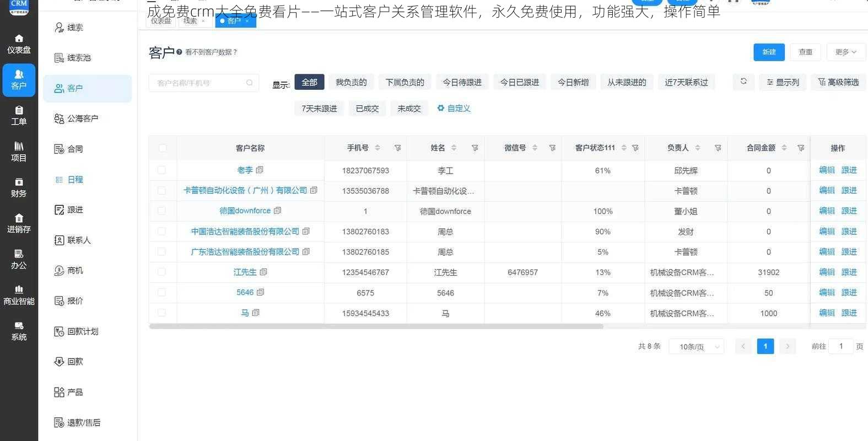The width and height of the screenshot is (868, 441).
Task: Click the filter icon in 合同金额 column header
Action: click(x=801, y=148)
